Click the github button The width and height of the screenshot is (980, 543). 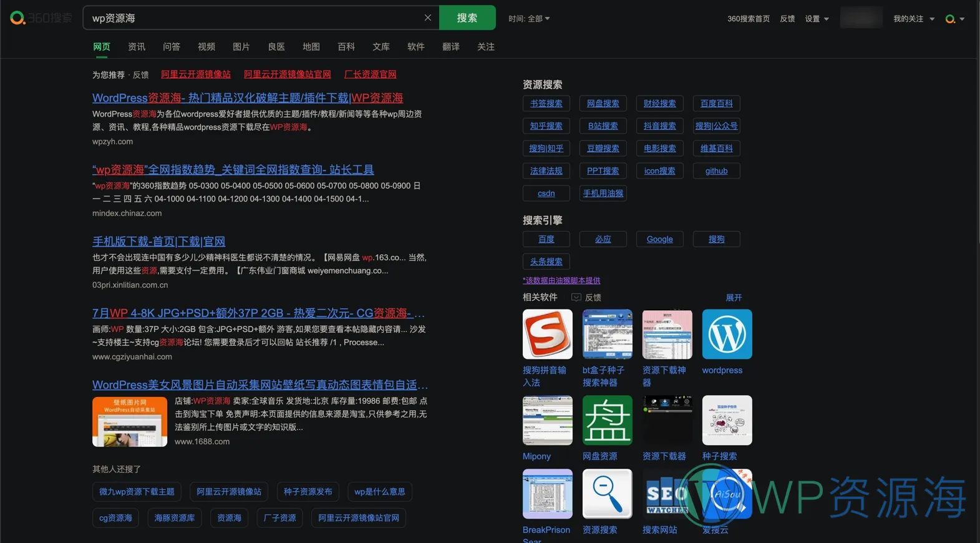[x=717, y=171]
